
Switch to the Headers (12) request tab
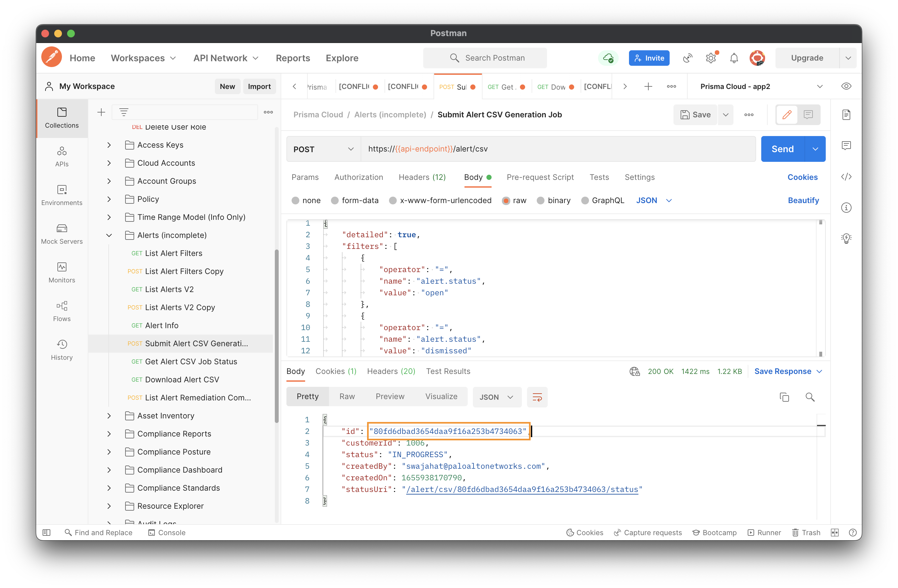click(422, 177)
